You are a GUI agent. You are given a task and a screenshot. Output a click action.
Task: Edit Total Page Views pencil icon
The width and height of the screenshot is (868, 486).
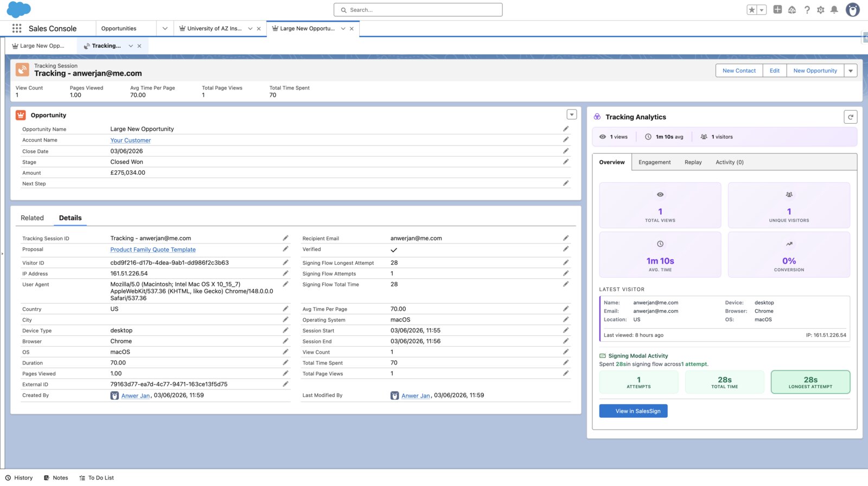pyautogui.click(x=565, y=373)
